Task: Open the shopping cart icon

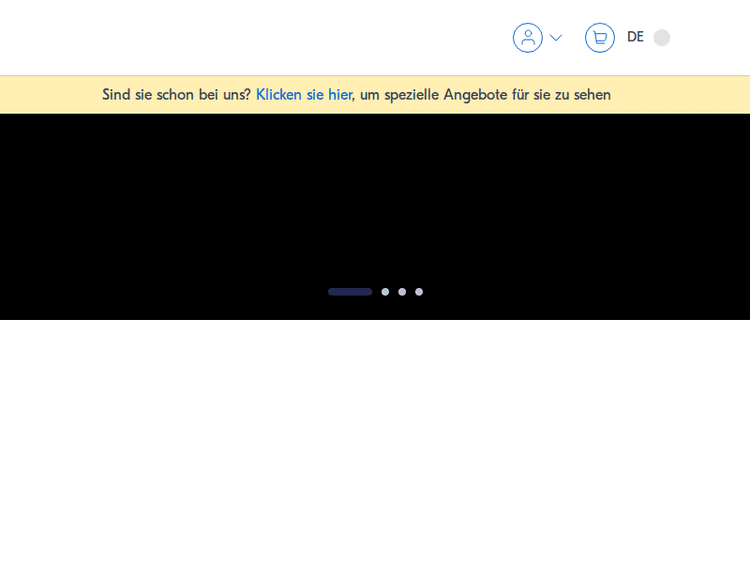Action: pos(599,38)
